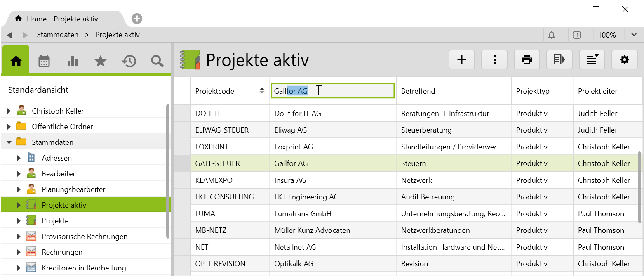Image resolution: width=644 pixels, height=277 pixels.
Task: Open the settings gear icon
Action: 624,60
